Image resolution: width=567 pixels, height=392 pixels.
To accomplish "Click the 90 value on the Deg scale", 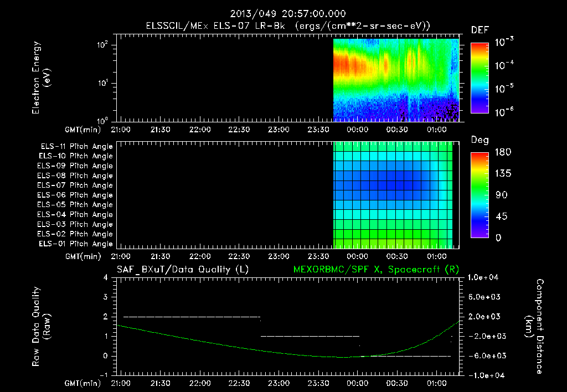I will [501, 195].
